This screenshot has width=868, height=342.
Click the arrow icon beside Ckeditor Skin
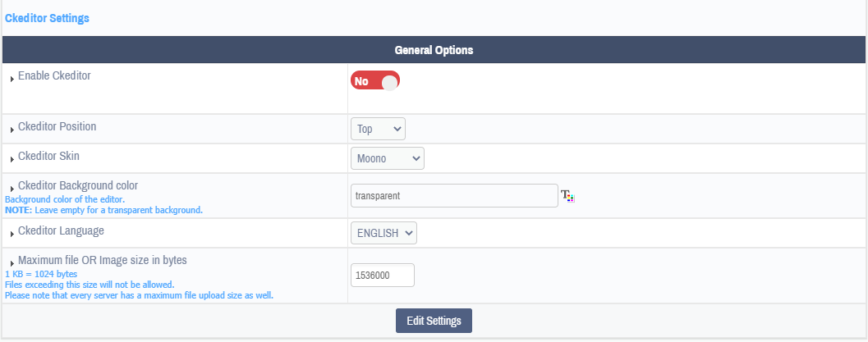pos(12,158)
